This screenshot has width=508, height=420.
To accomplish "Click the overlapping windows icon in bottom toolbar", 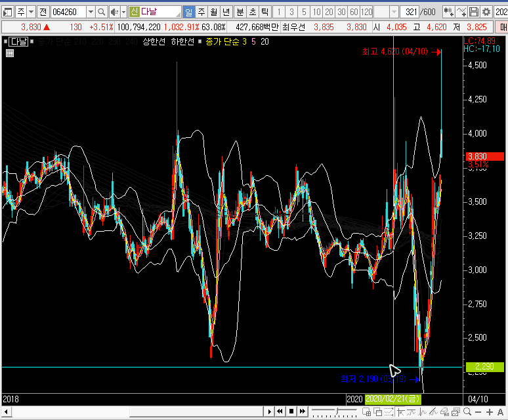I will click(378, 412).
